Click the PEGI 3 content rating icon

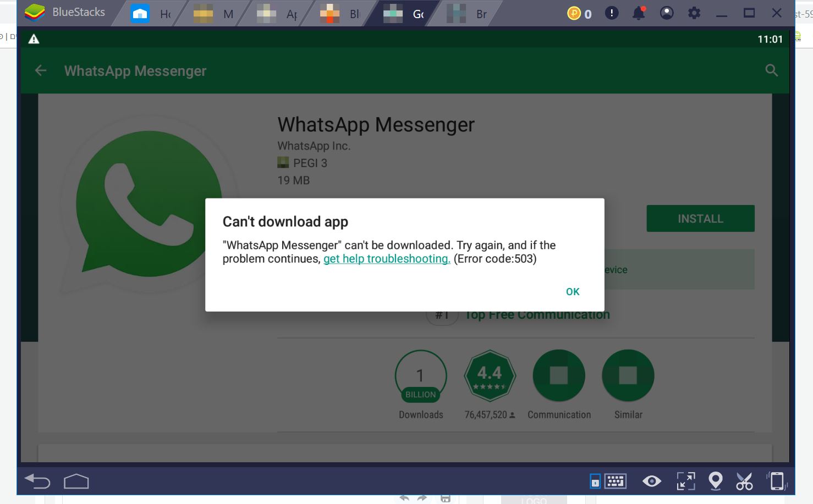tap(283, 163)
